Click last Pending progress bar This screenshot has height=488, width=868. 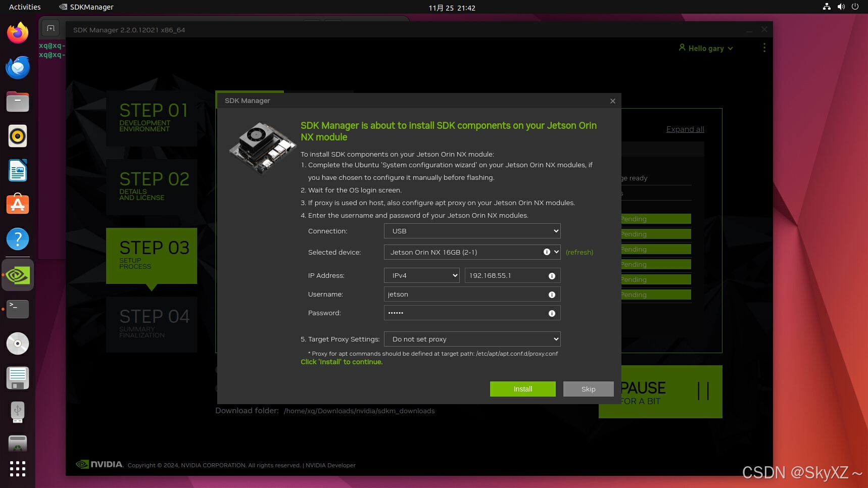tap(656, 295)
